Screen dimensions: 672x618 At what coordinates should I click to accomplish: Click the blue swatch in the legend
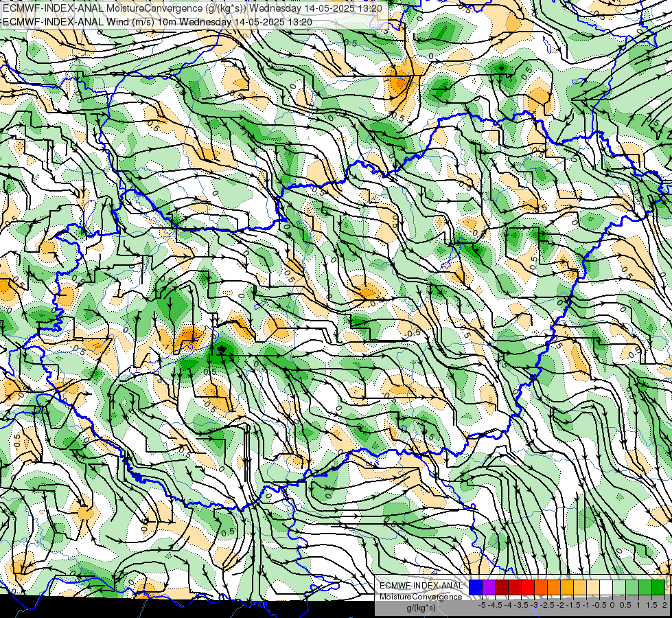pyautogui.click(x=476, y=587)
